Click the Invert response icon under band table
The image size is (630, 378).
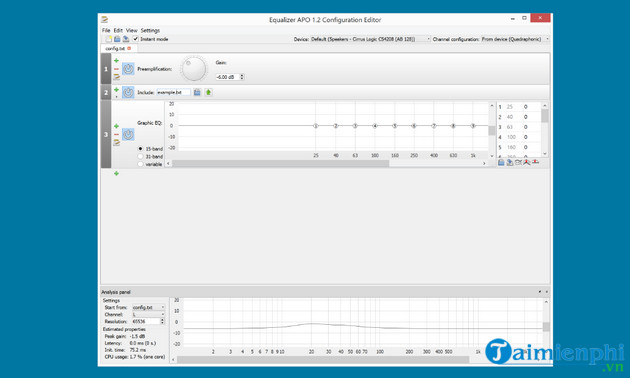518,162
